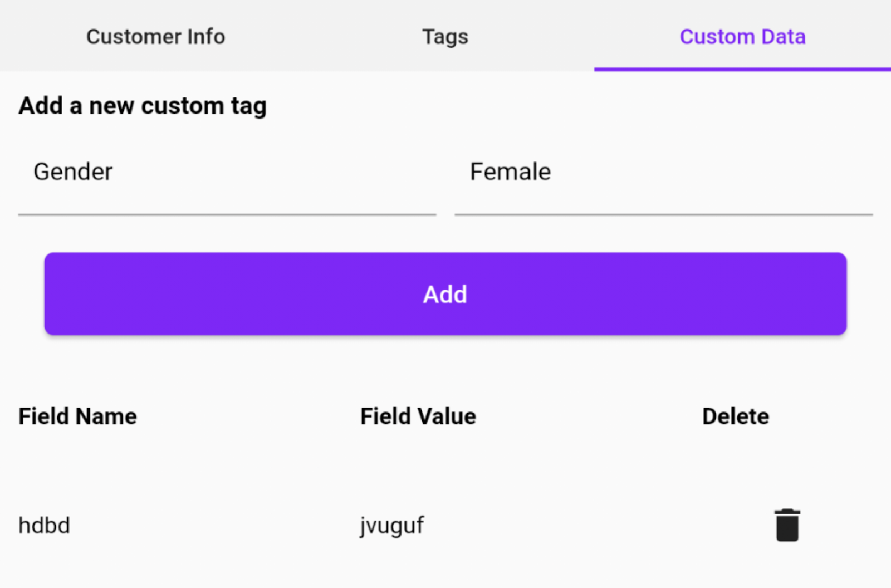
Task: Select the jvuguf field value cell
Action: (391, 526)
